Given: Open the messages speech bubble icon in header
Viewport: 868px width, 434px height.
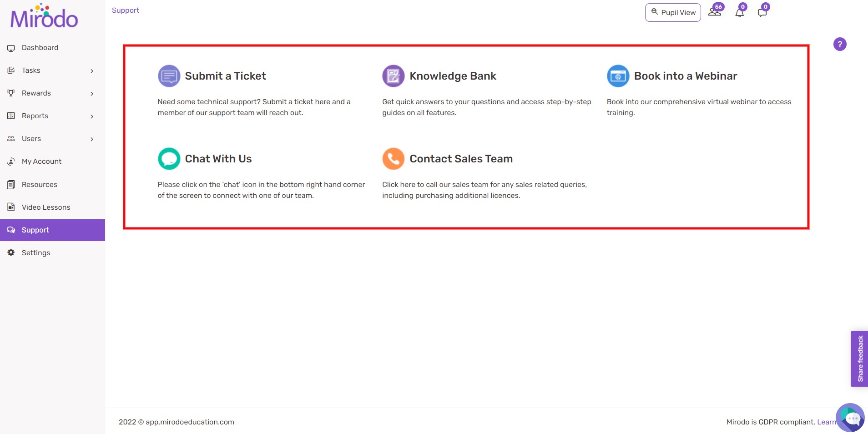Looking at the screenshot, I should 763,12.
